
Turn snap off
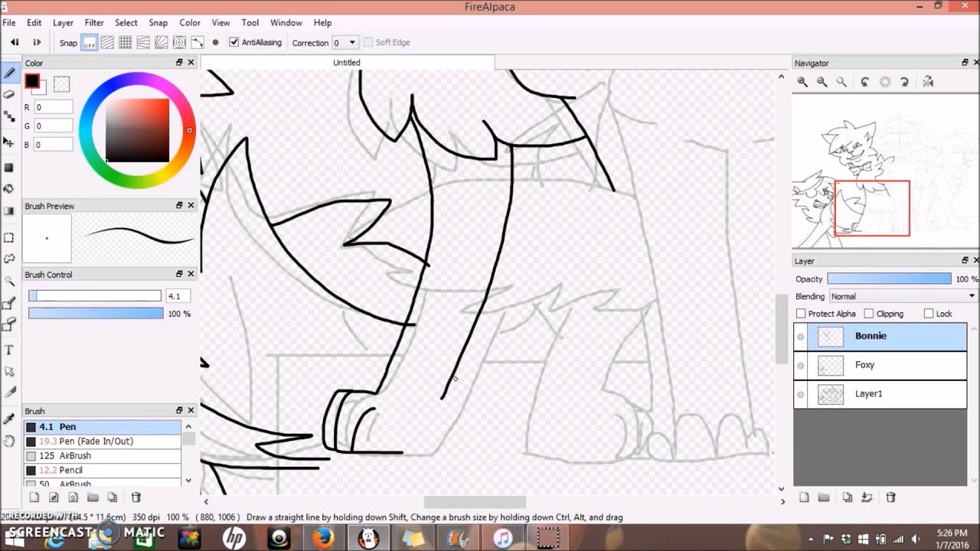tap(90, 42)
